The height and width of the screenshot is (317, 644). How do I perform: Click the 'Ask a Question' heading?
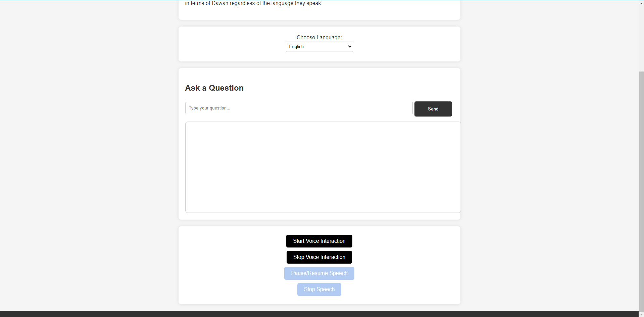coord(214,88)
